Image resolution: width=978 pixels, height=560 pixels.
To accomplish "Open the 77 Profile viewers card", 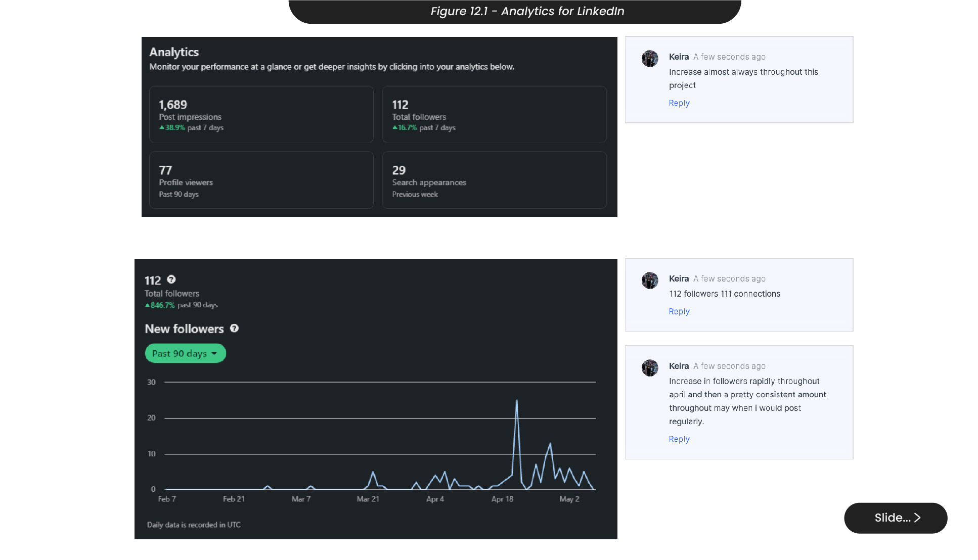I will [x=261, y=180].
